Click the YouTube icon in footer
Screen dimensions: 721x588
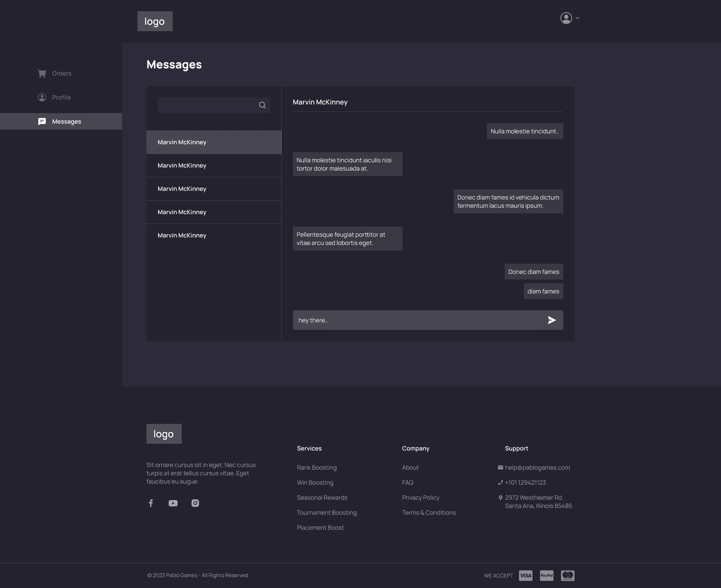click(x=173, y=503)
